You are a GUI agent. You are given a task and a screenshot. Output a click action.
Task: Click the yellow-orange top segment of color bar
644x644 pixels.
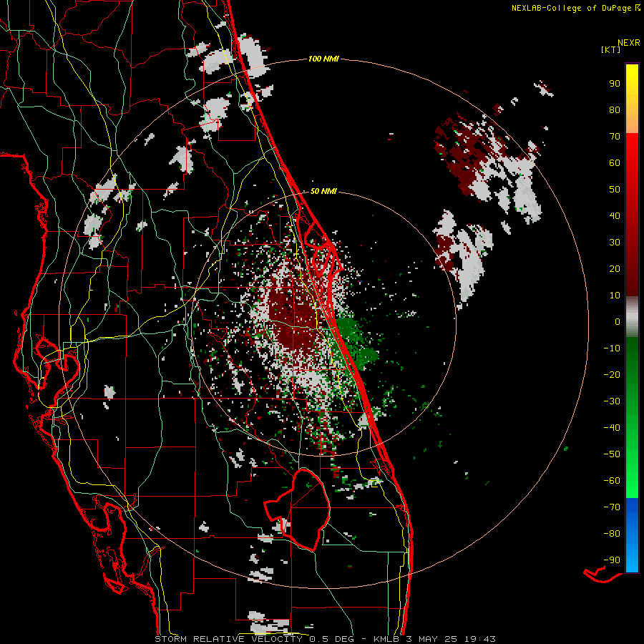point(632,99)
